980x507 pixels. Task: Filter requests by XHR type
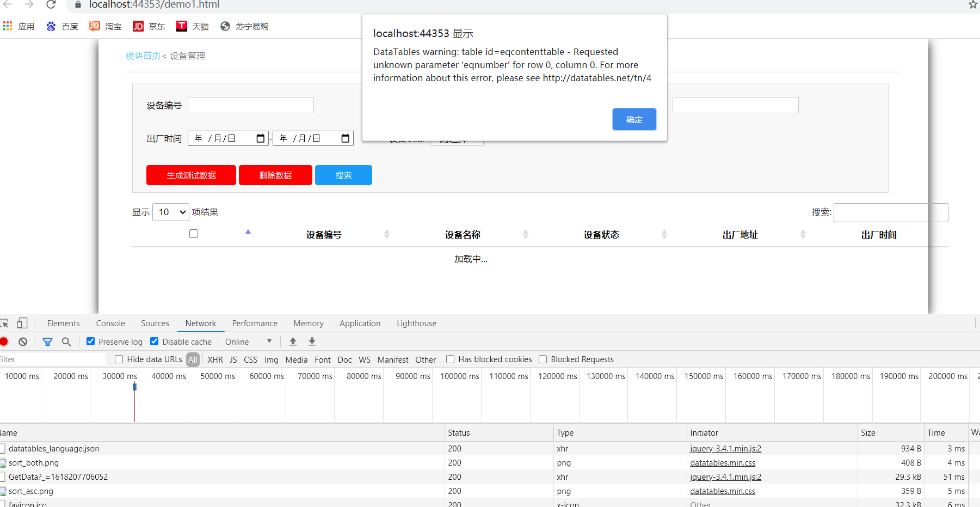point(215,360)
